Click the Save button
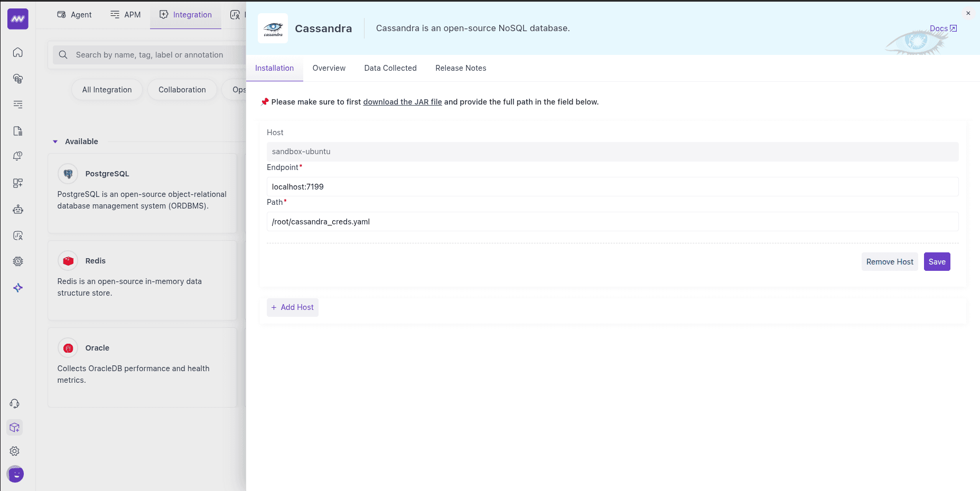 point(937,262)
